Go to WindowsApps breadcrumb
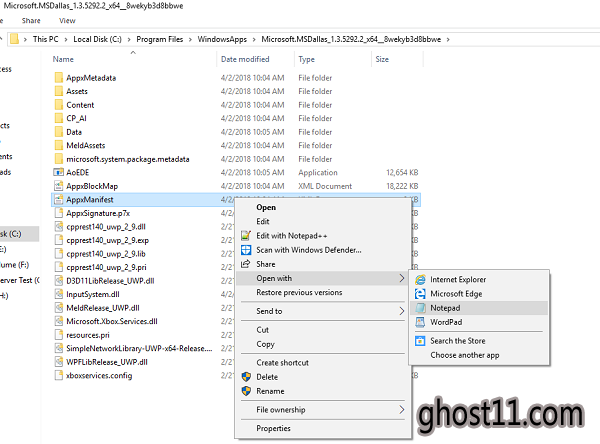This screenshot has height=444, width=600. [222, 39]
